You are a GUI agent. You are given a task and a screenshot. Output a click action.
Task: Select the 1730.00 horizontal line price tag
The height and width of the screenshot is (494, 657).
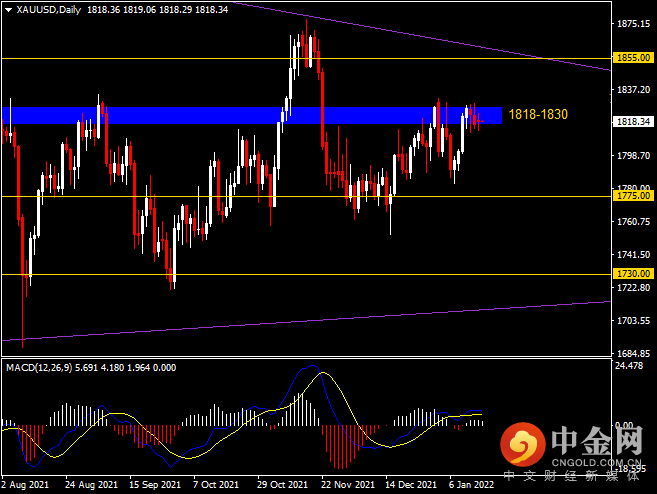click(x=634, y=274)
